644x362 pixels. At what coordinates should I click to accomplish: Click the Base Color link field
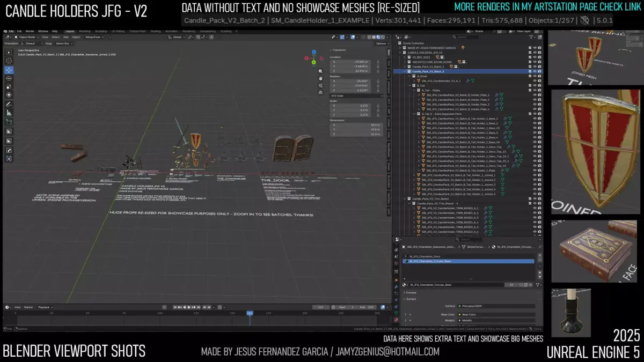click(x=496, y=314)
